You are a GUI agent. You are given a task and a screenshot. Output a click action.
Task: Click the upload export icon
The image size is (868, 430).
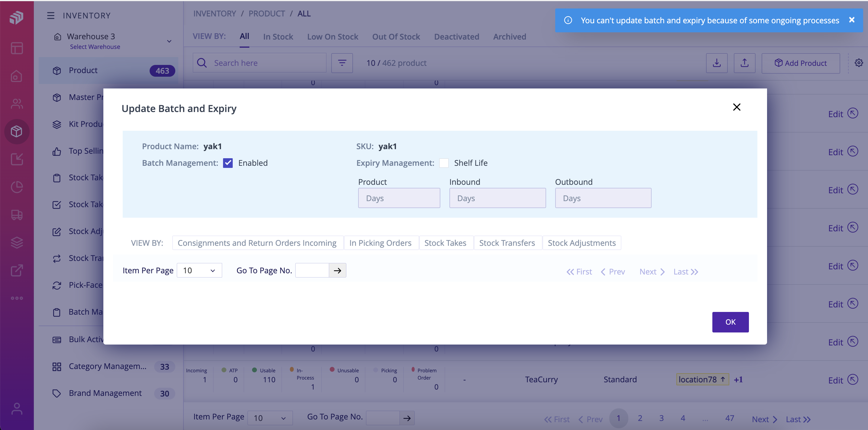[x=745, y=63]
